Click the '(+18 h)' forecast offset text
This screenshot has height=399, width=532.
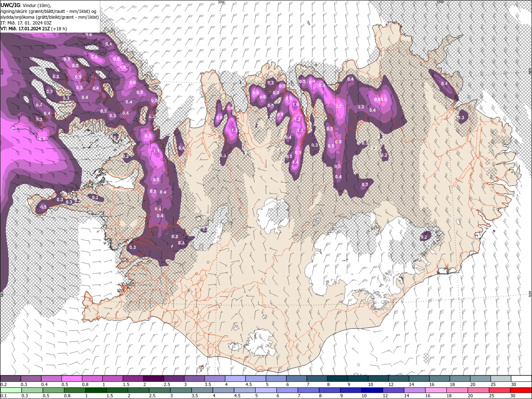pos(59,29)
